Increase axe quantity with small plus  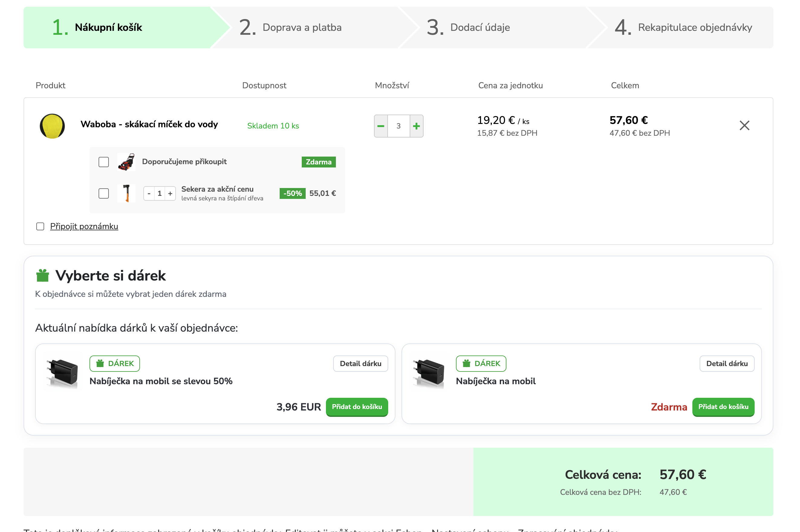170,193
